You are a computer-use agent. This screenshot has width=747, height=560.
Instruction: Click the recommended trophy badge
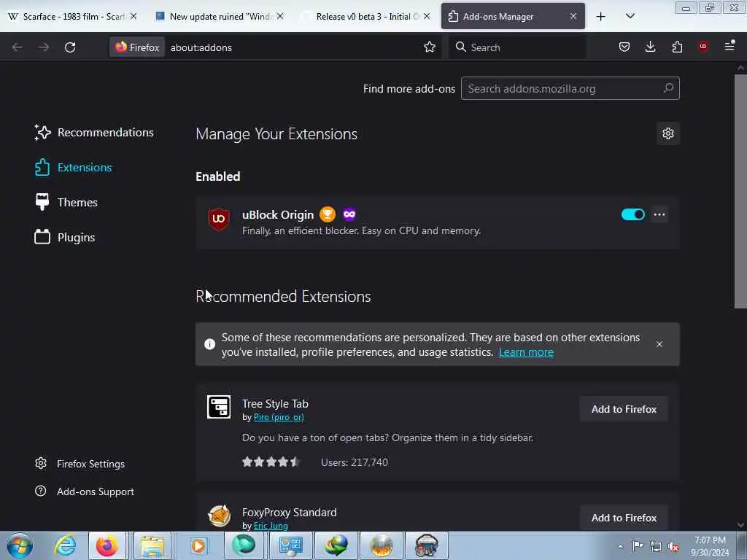point(328,214)
